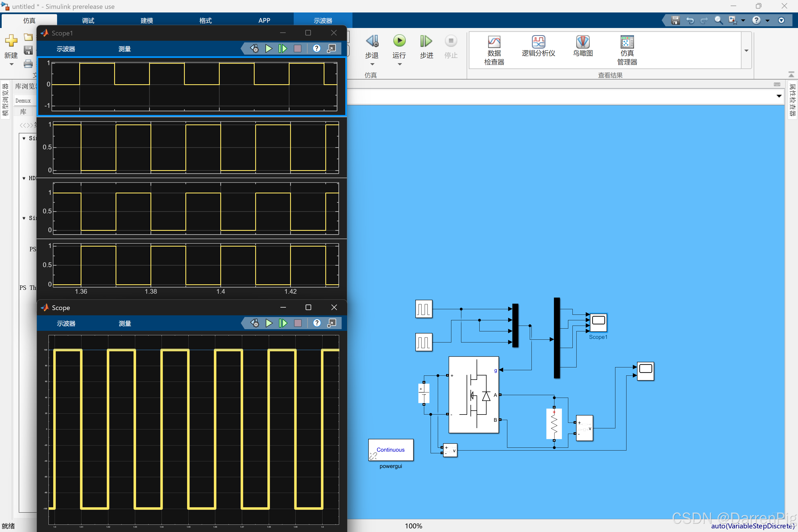Expand the review results gallery dropdown
This screenshot has height=532, width=798.
click(x=746, y=50)
